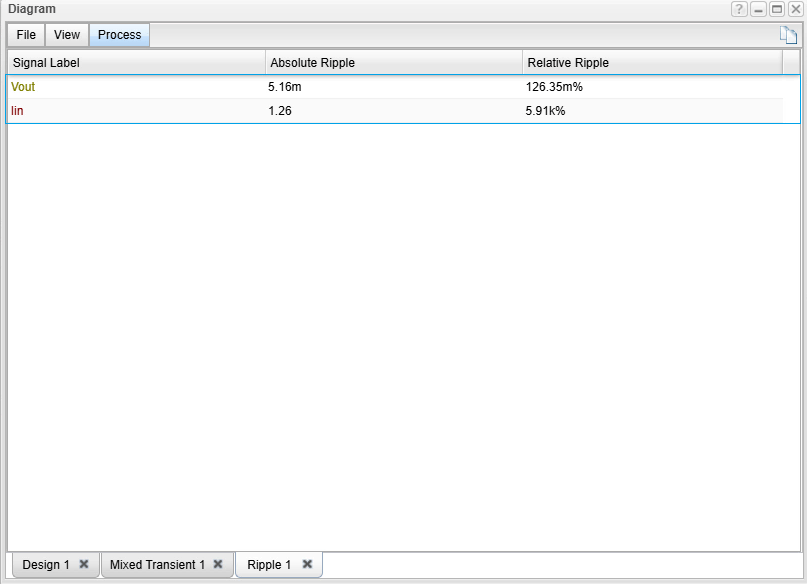
Task: Switch to the Design 1 tab
Action: (46, 565)
